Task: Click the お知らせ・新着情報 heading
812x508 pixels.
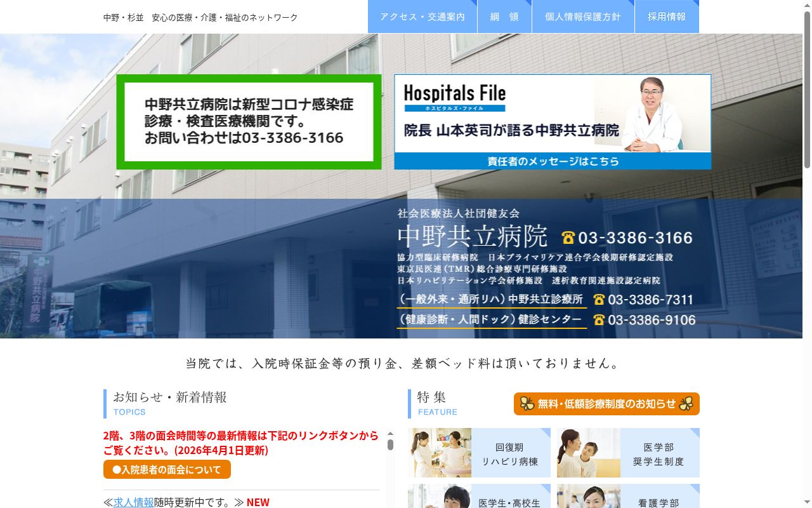Action: click(x=170, y=398)
